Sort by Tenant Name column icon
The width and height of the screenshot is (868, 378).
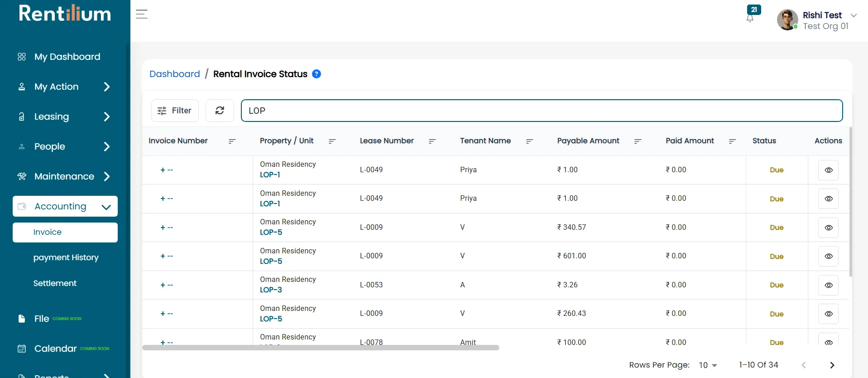point(529,141)
